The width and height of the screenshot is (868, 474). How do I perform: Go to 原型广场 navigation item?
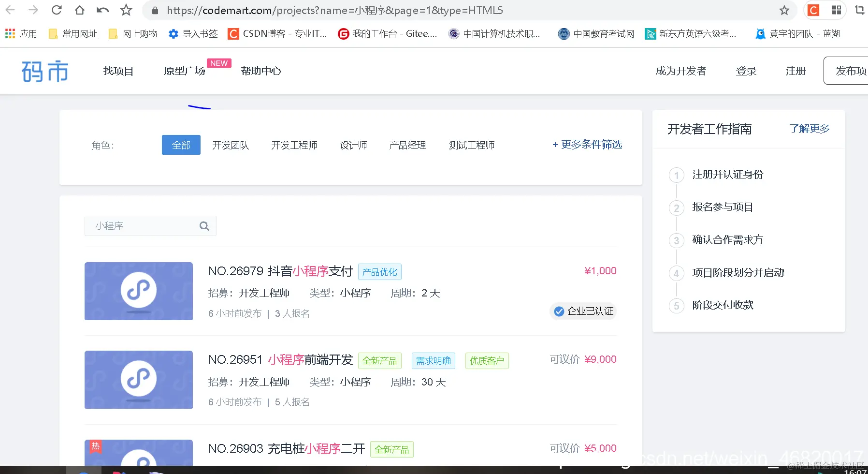pyautogui.click(x=184, y=71)
